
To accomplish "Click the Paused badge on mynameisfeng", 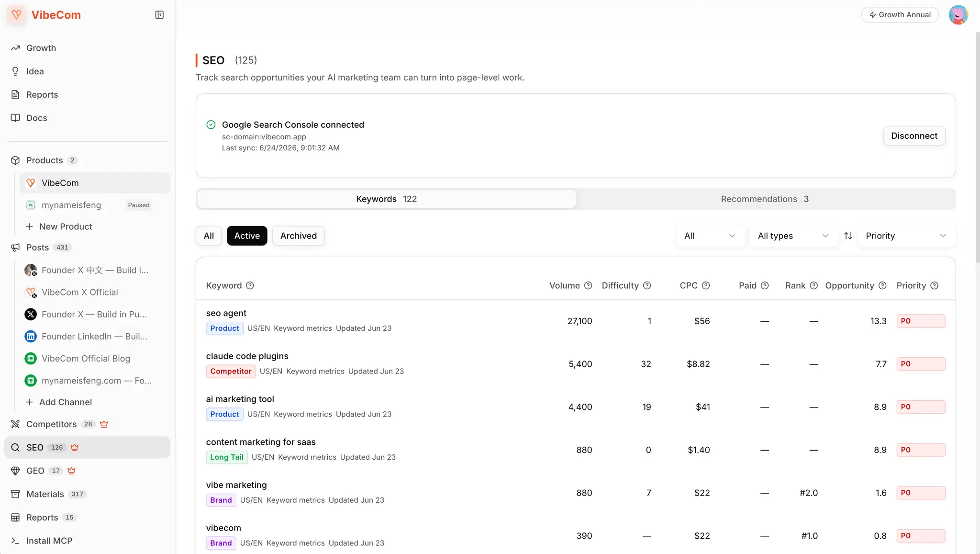I will click(x=139, y=205).
